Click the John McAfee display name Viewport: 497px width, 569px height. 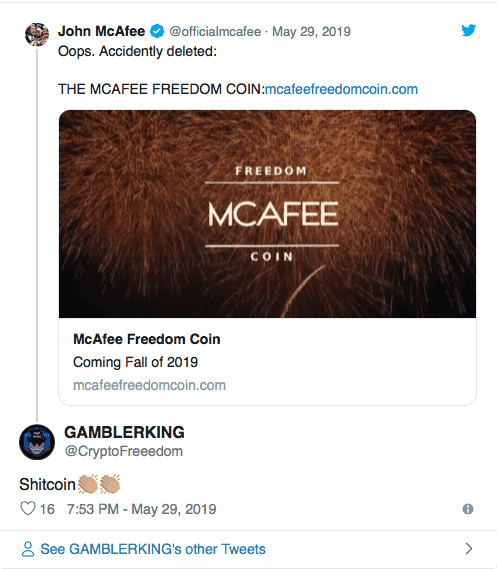tap(102, 31)
